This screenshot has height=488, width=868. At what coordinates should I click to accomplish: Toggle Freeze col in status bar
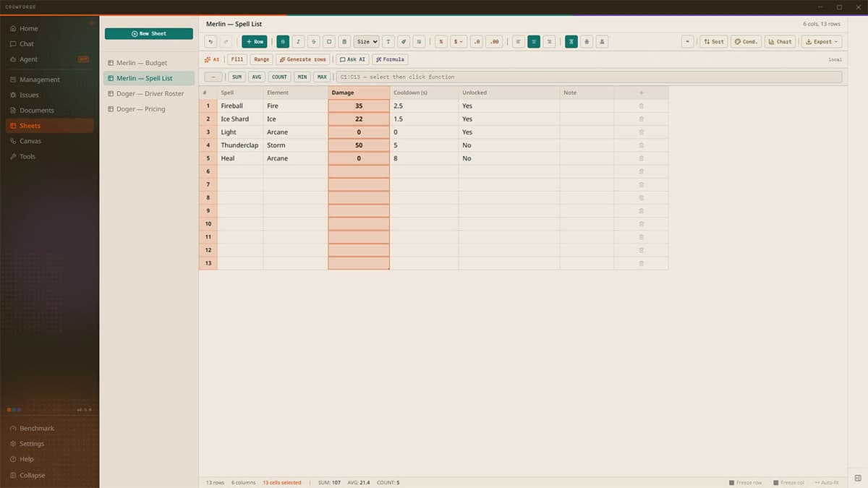pyautogui.click(x=788, y=482)
